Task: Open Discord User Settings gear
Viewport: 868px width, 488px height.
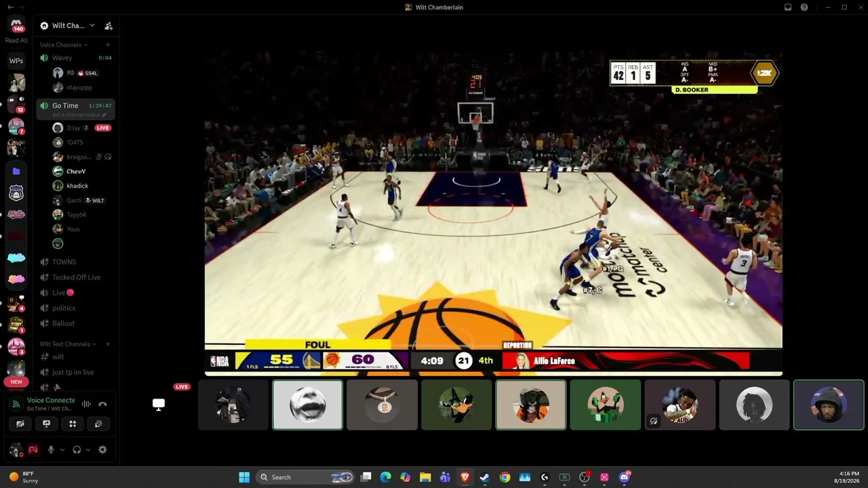Action: coord(102,449)
